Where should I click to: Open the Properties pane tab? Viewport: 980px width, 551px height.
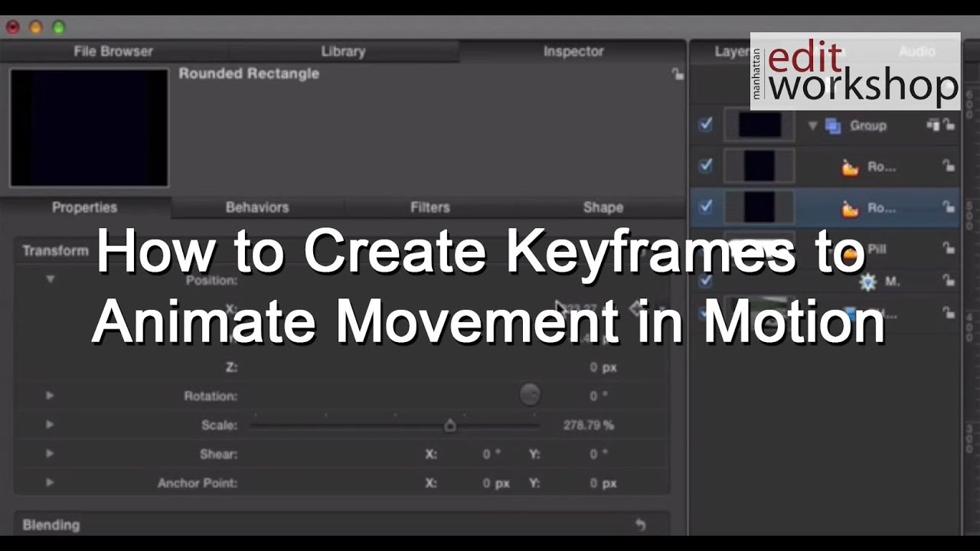pyautogui.click(x=84, y=207)
